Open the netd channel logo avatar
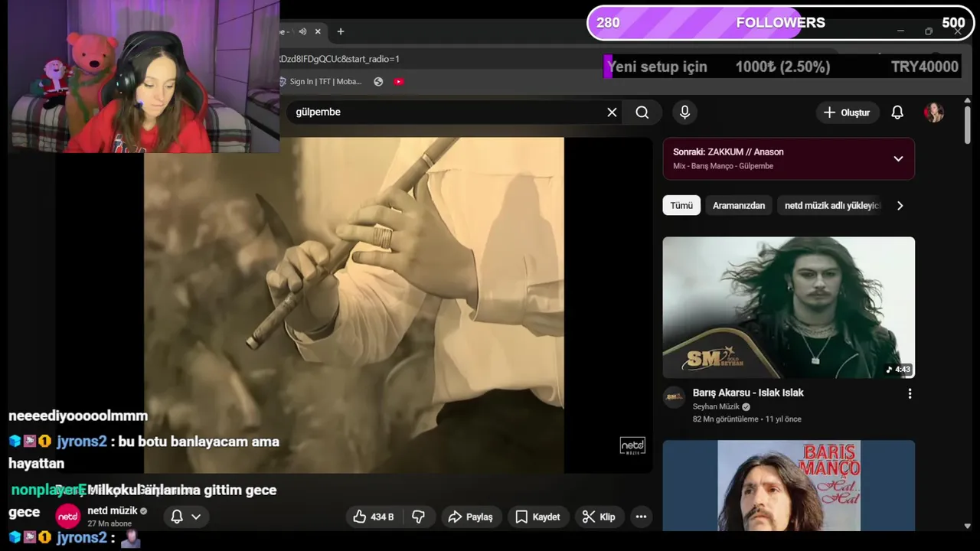Screen dimensions: 980x551 [68, 517]
